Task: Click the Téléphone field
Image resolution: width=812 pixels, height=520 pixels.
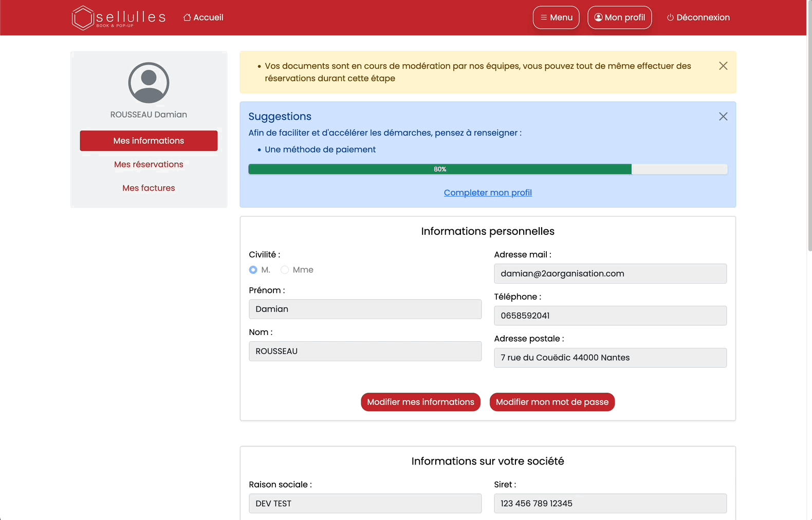Action: [x=611, y=316]
